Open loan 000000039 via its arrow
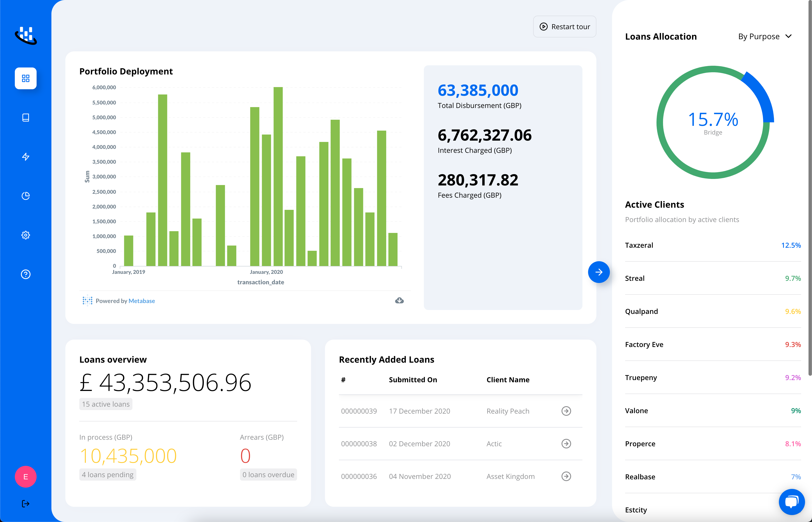Screen dimensions: 812x522 pos(566,411)
